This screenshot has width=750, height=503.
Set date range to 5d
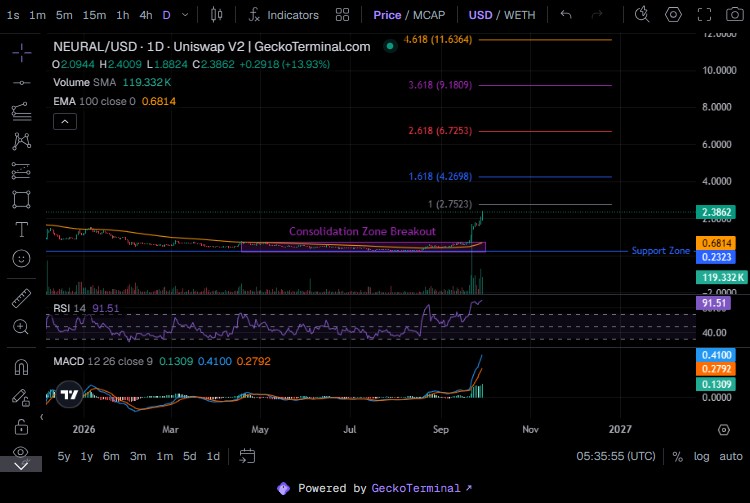click(189, 456)
